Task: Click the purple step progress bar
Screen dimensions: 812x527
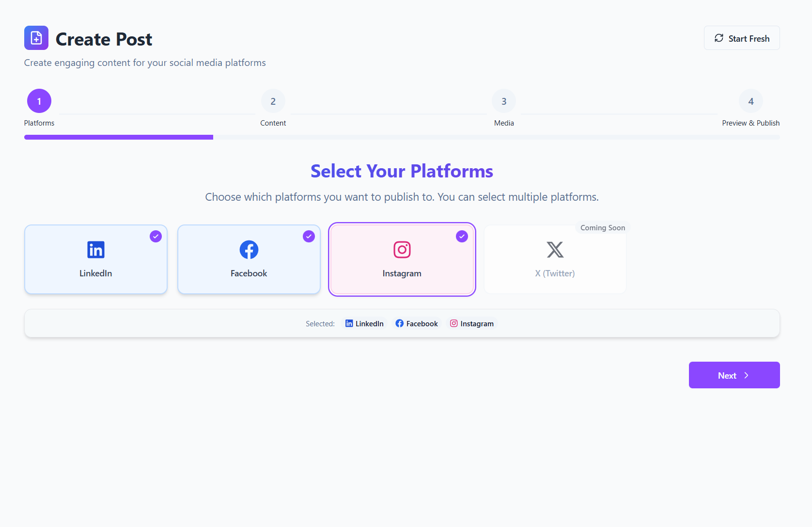Action: click(x=119, y=137)
